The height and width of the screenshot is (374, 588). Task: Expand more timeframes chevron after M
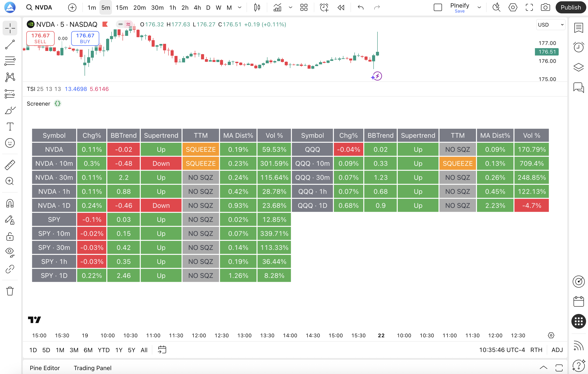click(240, 7)
